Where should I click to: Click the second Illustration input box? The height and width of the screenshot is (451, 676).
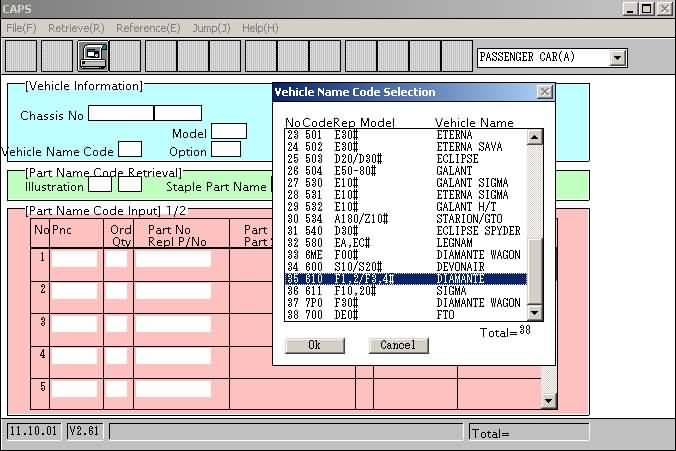point(130,185)
